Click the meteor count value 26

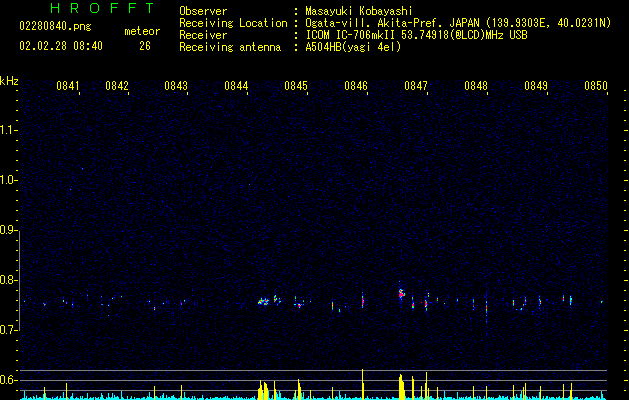(x=145, y=46)
